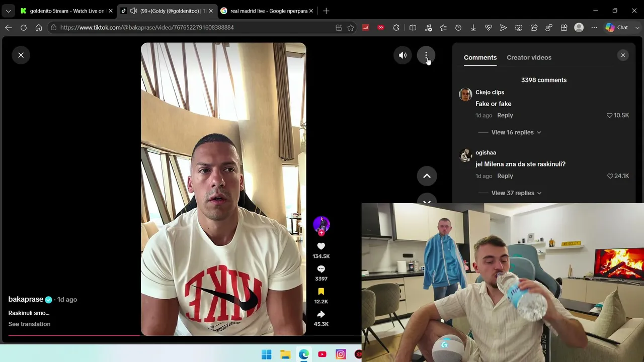Expand View 16 replies
Image resolution: width=644 pixels, height=362 pixels.
click(516, 132)
